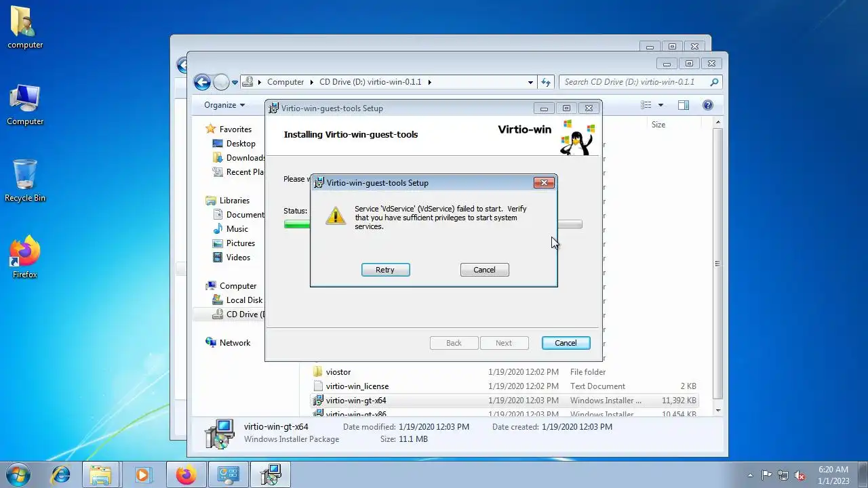Click the muted volume tray icon
Image resolution: width=868 pixels, height=488 pixels.
click(800, 475)
